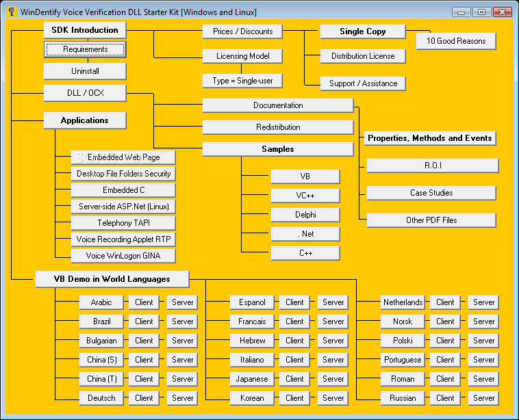Click VB Demo in World Languages

point(112,279)
